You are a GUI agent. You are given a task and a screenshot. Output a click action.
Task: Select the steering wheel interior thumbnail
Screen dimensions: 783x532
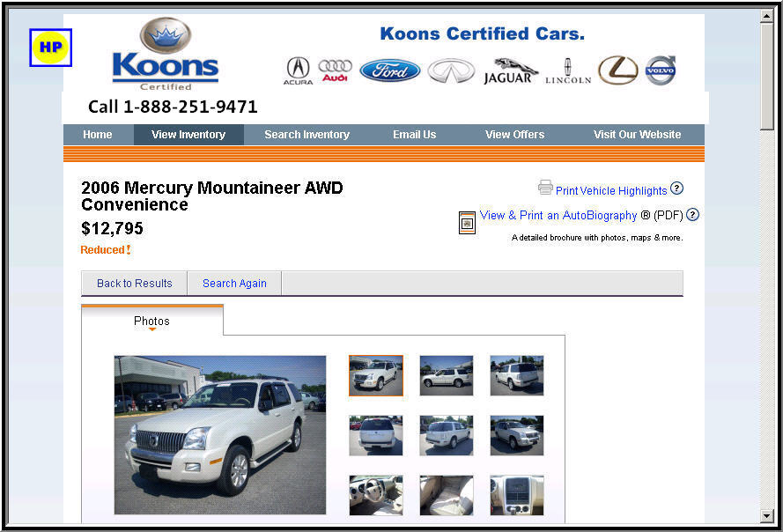(375, 495)
